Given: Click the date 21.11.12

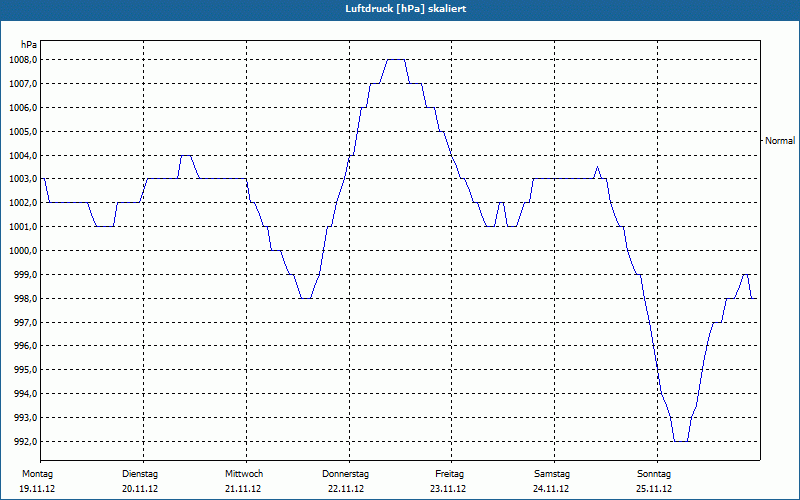Looking at the screenshot, I should coord(243,489).
